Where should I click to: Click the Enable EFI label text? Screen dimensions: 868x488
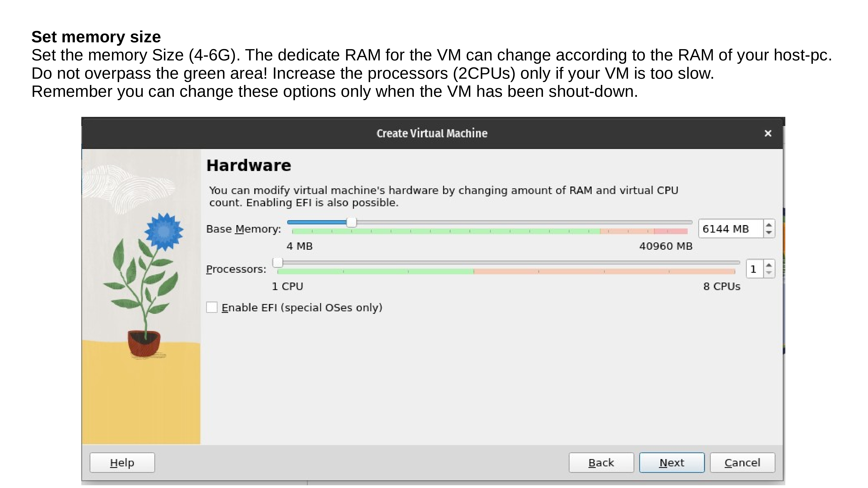pyautogui.click(x=302, y=308)
